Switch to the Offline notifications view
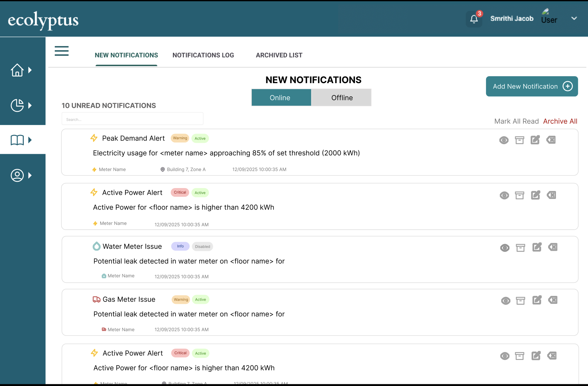The height and width of the screenshot is (386, 588). tap(342, 97)
